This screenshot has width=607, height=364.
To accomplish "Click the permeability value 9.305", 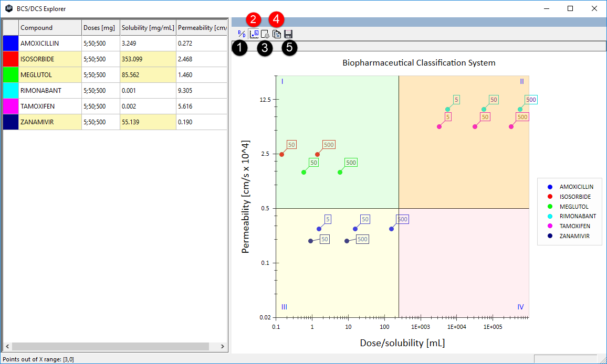I will [x=202, y=91].
